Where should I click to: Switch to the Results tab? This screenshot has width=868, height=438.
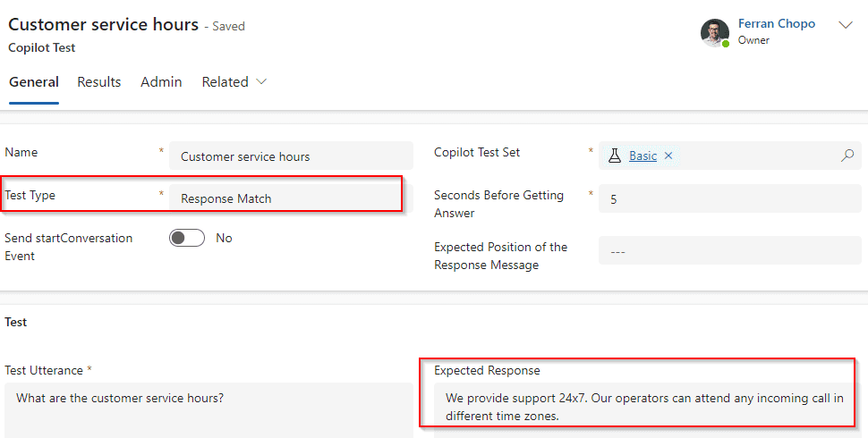[x=99, y=82]
